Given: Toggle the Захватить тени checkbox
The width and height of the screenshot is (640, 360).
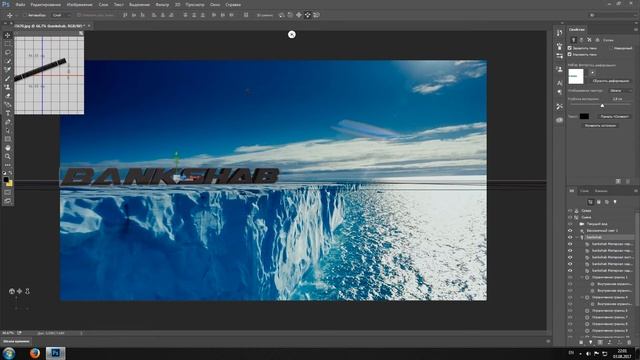Looking at the screenshot, I should [570, 48].
